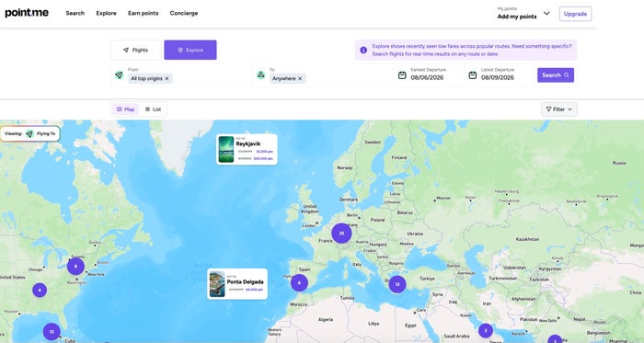Click the 8 cluster marker near Toronto
The image size is (644, 343).
pos(75,267)
